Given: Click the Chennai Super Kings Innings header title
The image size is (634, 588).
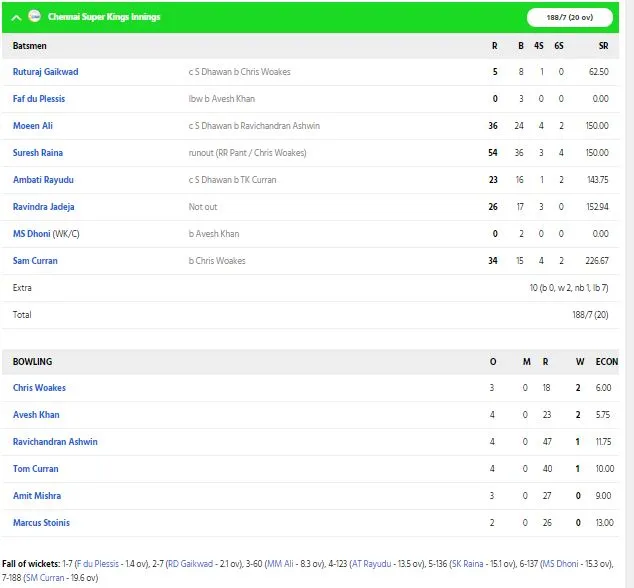Looking at the screenshot, I should (x=104, y=17).
